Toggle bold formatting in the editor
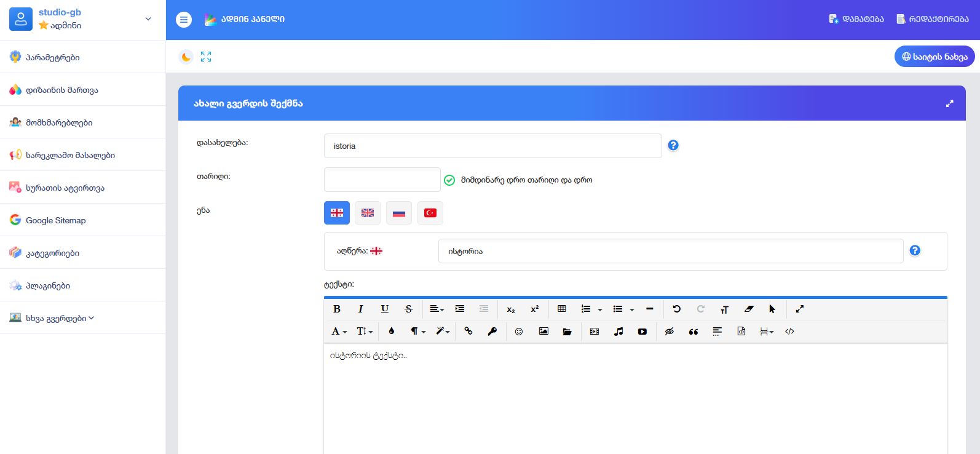 (x=337, y=309)
